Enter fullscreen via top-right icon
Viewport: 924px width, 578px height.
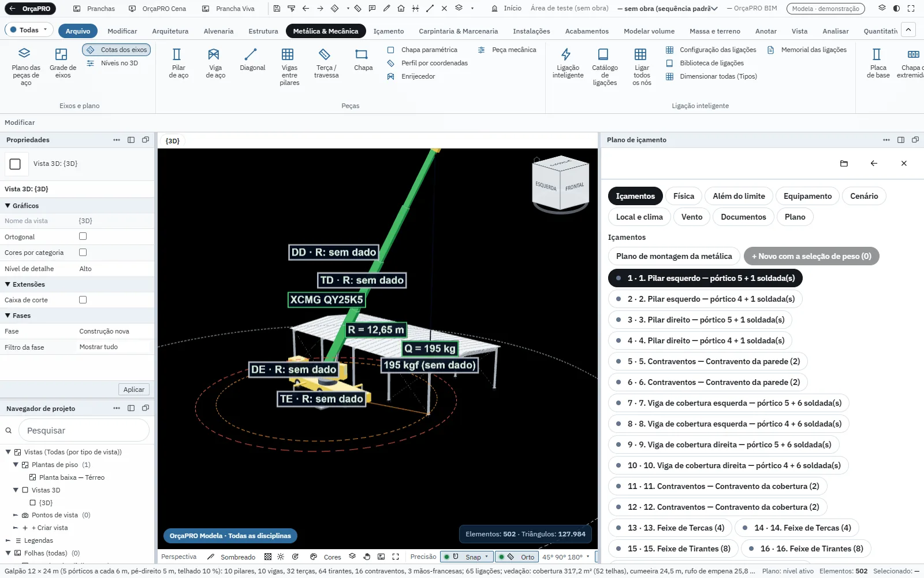tap(911, 9)
